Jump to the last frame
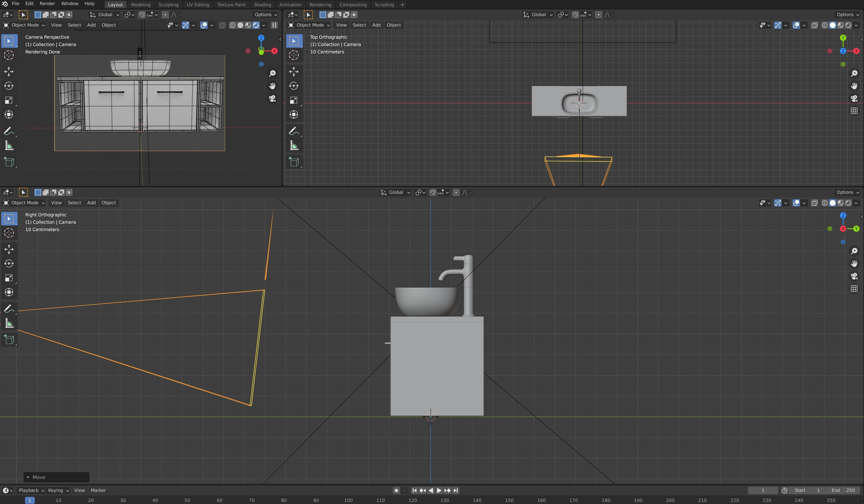864x504 pixels. pyautogui.click(x=456, y=490)
